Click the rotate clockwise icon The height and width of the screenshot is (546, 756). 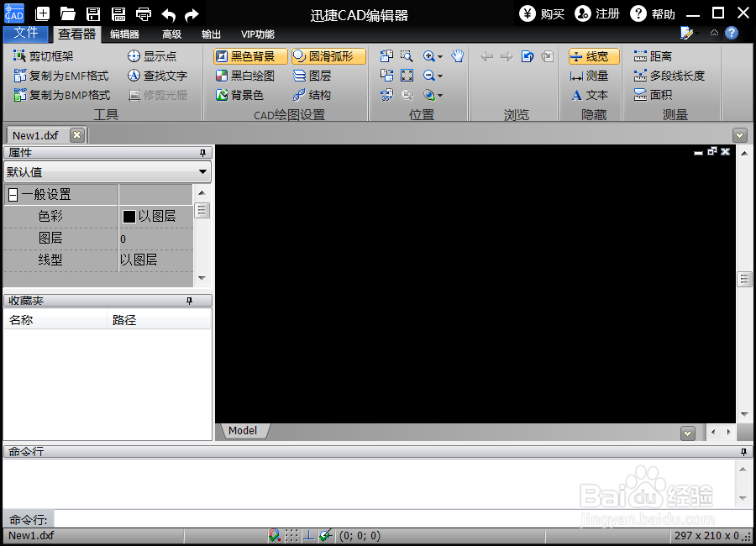(386, 76)
